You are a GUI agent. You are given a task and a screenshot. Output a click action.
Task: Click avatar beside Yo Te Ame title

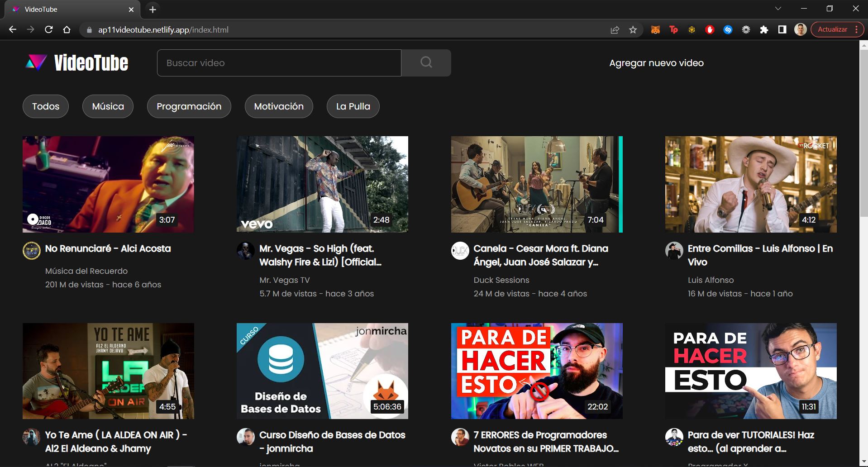pyautogui.click(x=32, y=437)
